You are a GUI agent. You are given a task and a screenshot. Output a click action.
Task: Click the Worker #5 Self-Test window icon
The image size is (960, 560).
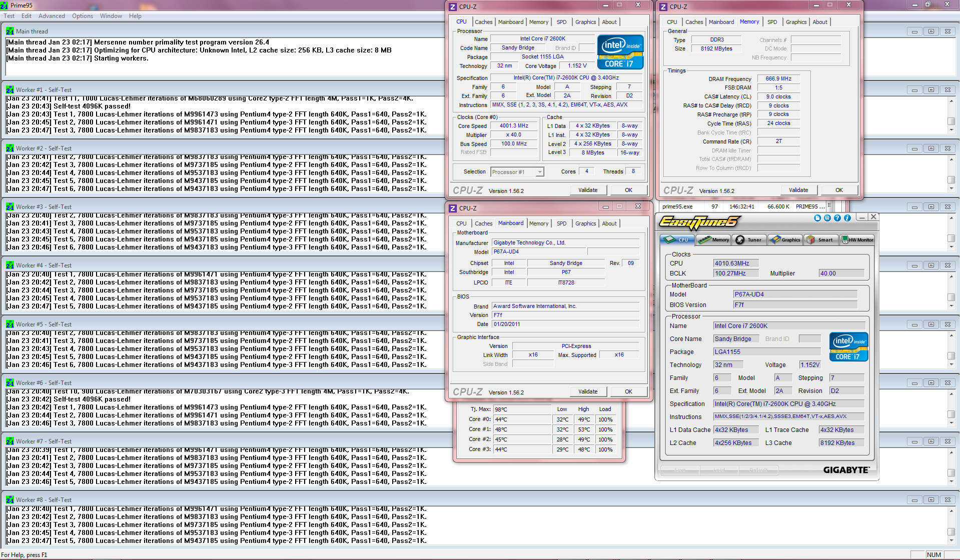[10, 324]
